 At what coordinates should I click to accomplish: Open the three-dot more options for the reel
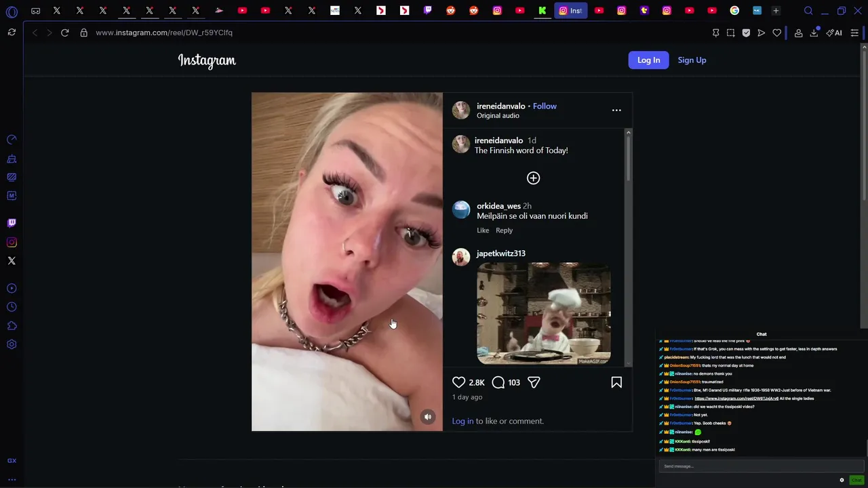click(x=616, y=110)
